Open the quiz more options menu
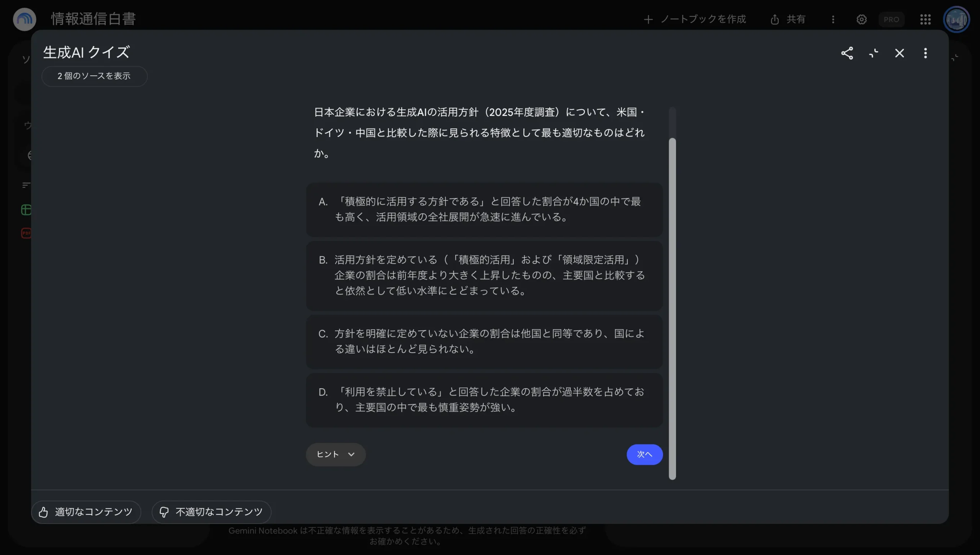 coord(925,53)
